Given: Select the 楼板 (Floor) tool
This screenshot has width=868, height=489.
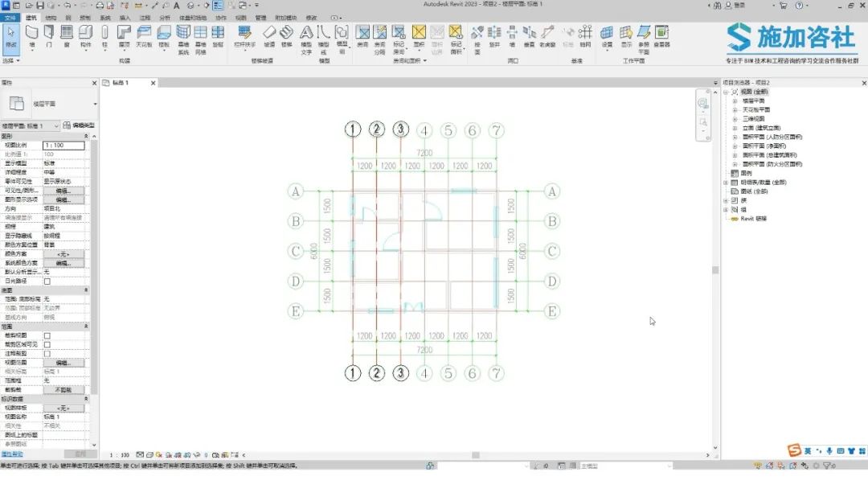Looking at the screenshot, I should tap(164, 36).
